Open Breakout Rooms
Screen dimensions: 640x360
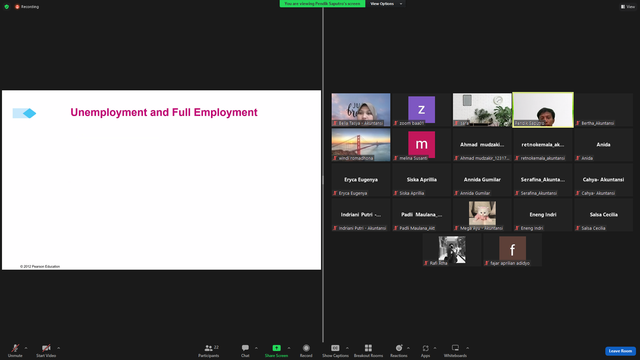coord(368,350)
